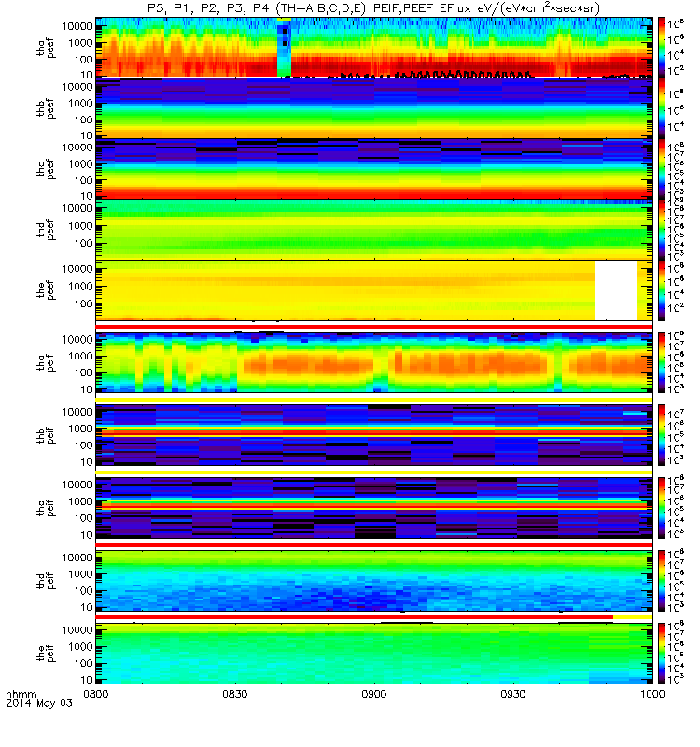
Task: Click the color bar beside thd peef panel
Action: [x=662, y=229]
